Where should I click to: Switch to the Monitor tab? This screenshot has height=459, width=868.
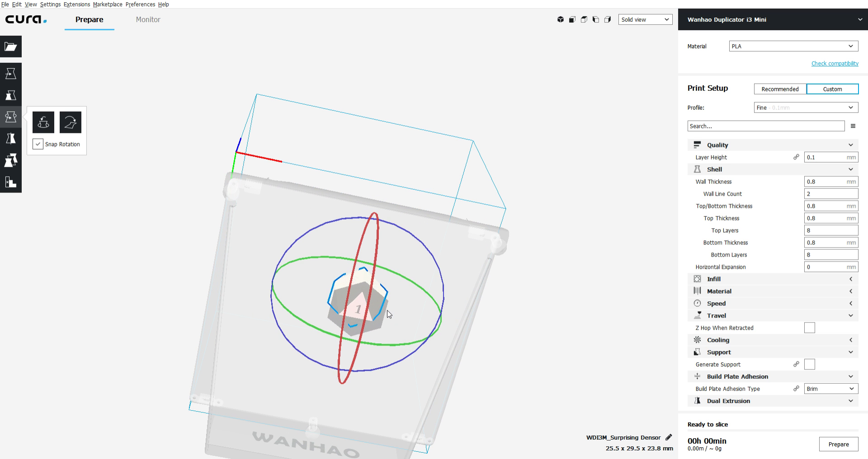(x=148, y=19)
